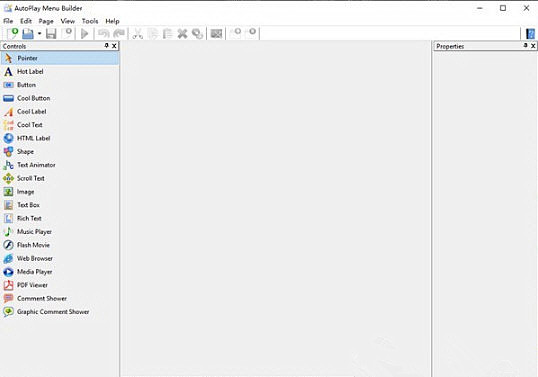Expand the Open toolbar dropdown arrow
The image size is (538, 377).
click(x=39, y=34)
